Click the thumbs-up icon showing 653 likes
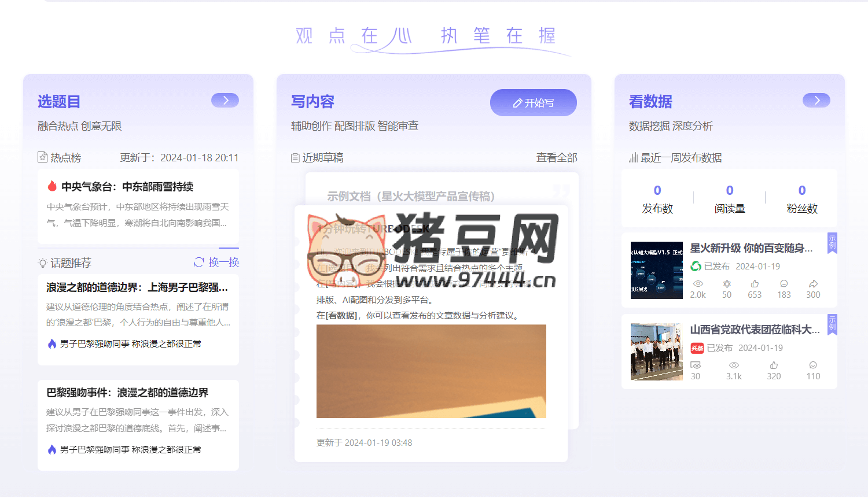Screen dimensions: 868x499 [x=755, y=284]
